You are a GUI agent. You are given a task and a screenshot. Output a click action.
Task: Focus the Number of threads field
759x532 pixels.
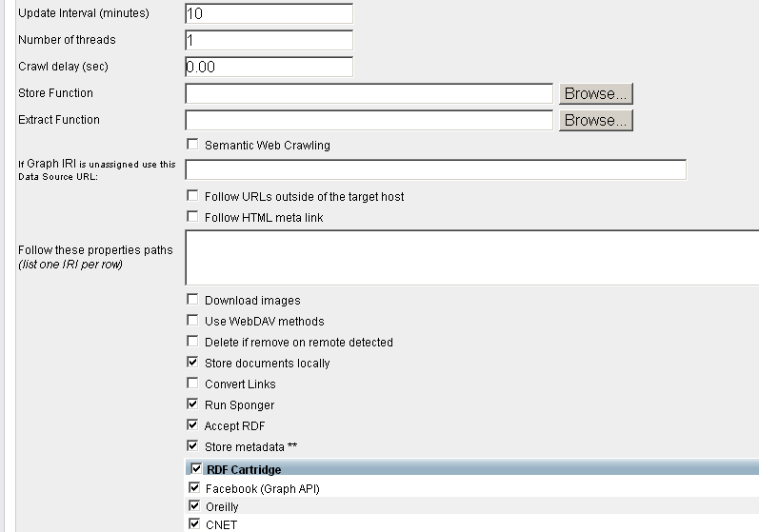(269, 40)
